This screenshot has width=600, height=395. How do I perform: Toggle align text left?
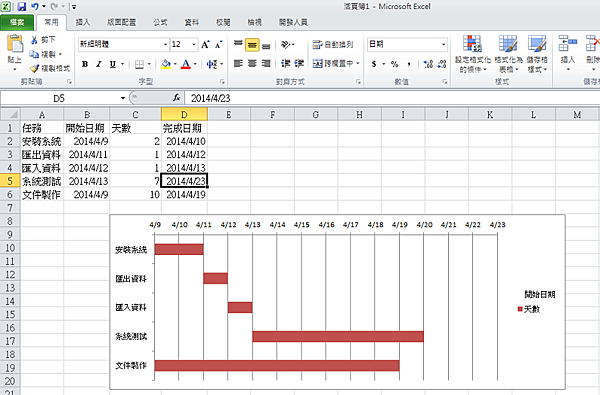point(238,64)
